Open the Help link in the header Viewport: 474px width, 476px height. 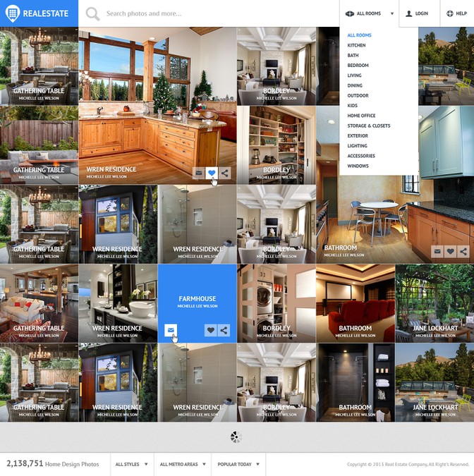point(456,13)
